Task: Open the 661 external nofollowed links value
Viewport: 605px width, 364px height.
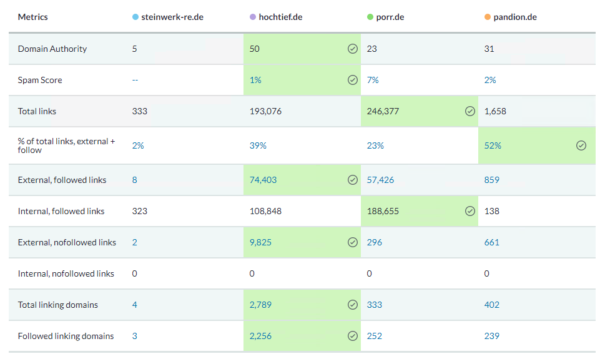Action: pyautogui.click(x=492, y=242)
